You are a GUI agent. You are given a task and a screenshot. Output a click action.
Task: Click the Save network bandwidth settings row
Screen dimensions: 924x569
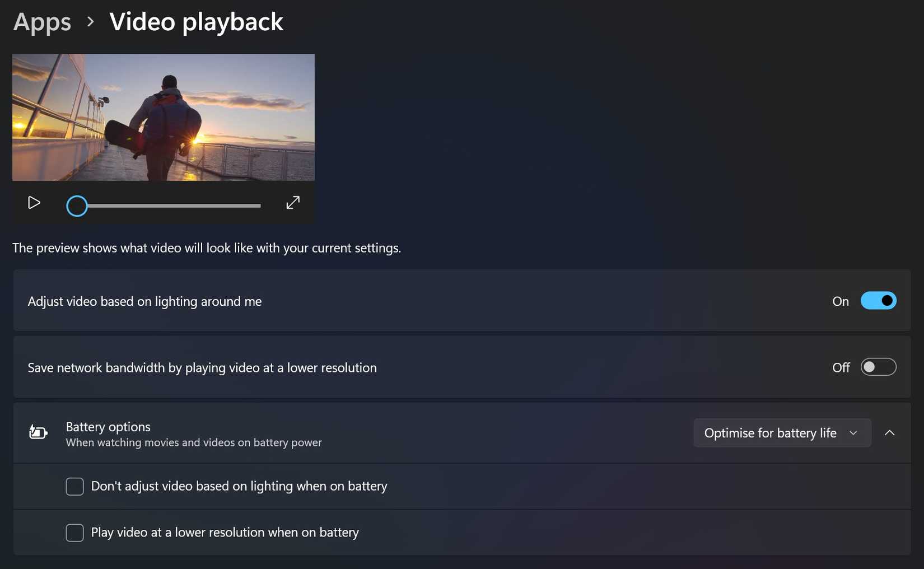(392, 367)
